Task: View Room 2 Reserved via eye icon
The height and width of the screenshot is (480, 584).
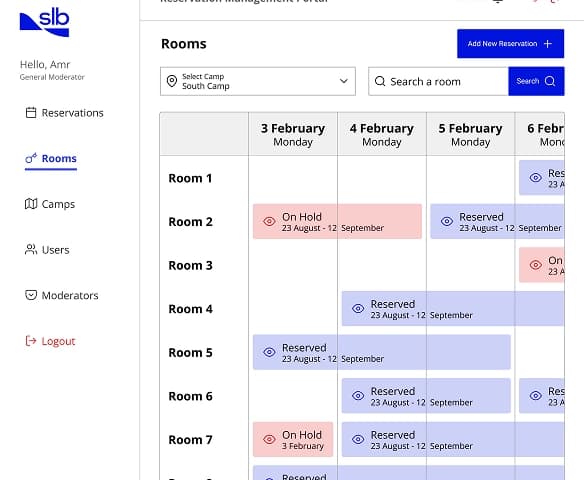Action: 447,221
